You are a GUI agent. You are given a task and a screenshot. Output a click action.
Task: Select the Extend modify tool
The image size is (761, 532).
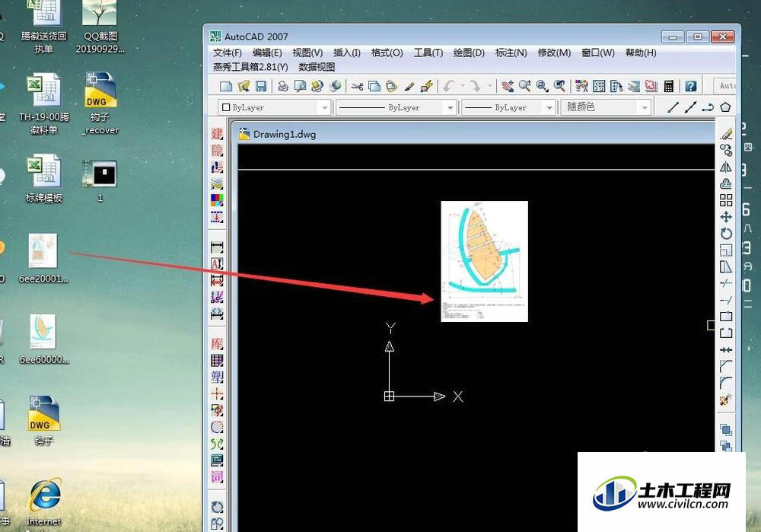726,300
